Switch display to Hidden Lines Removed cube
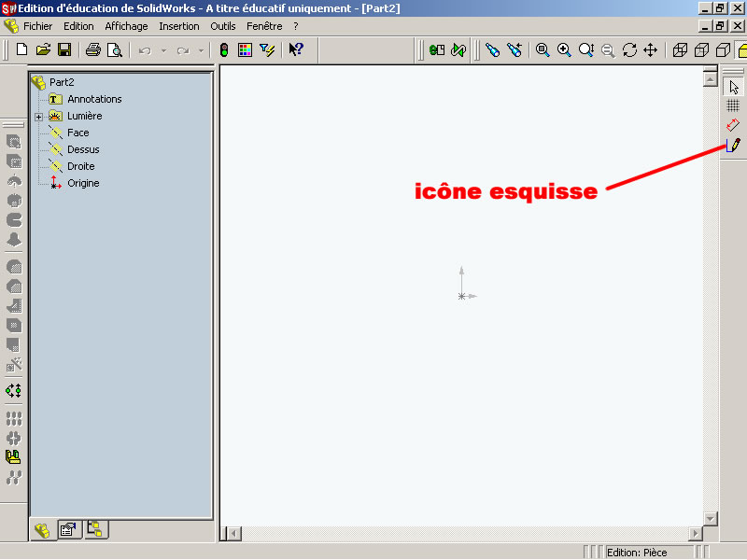Screen dimensions: 747x560 coord(723,50)
